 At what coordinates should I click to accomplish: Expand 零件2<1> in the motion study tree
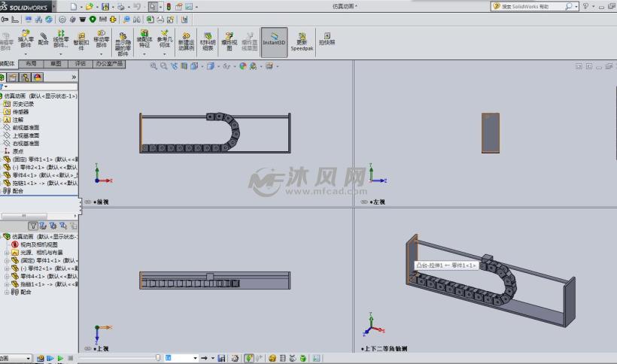coord(7,268)
